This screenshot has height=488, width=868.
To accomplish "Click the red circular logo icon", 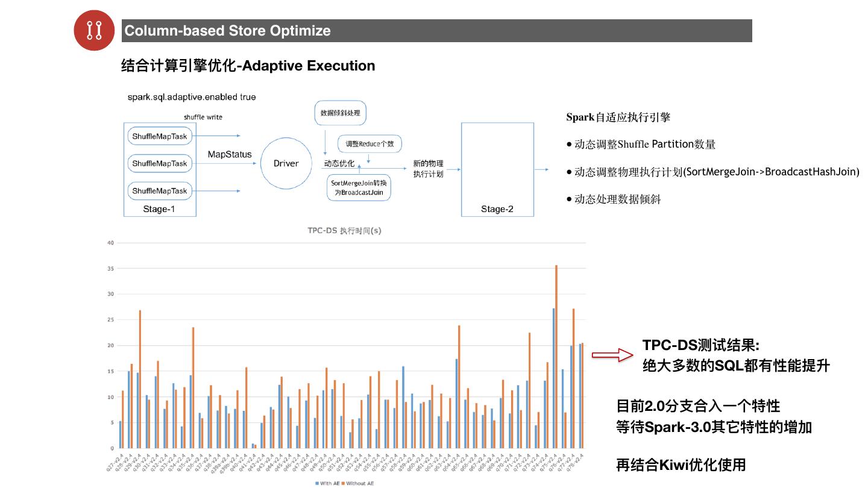I will (x=94, y=30).
